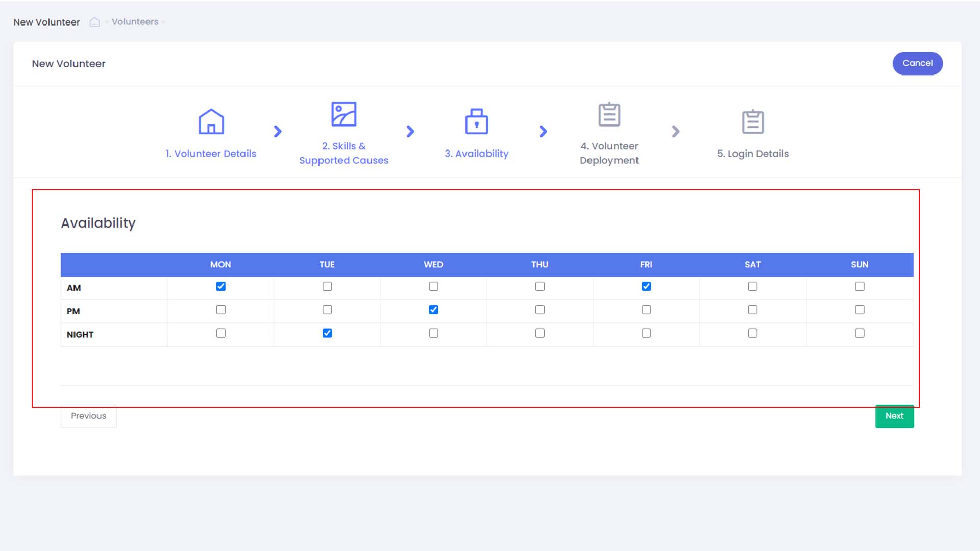Click the clipboard icon above Volunteer Deployment
Viewport: 980px width, 551px height.
point(609,114)
